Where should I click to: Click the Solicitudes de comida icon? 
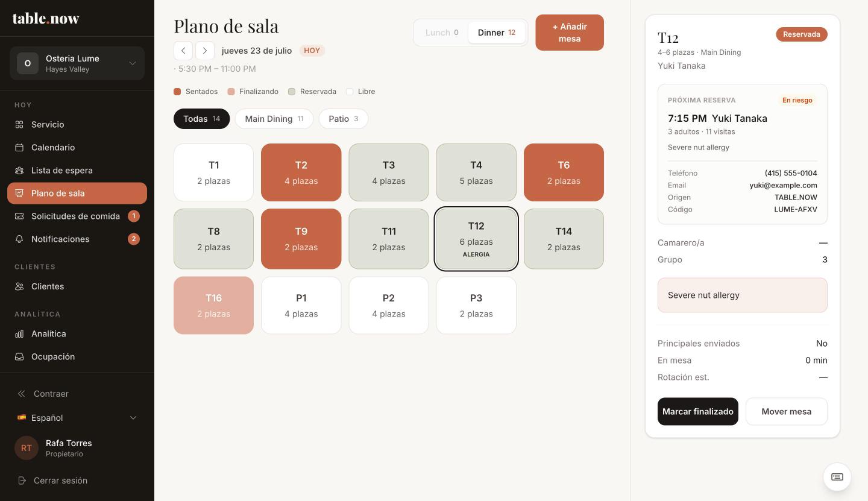pos(19,216)
